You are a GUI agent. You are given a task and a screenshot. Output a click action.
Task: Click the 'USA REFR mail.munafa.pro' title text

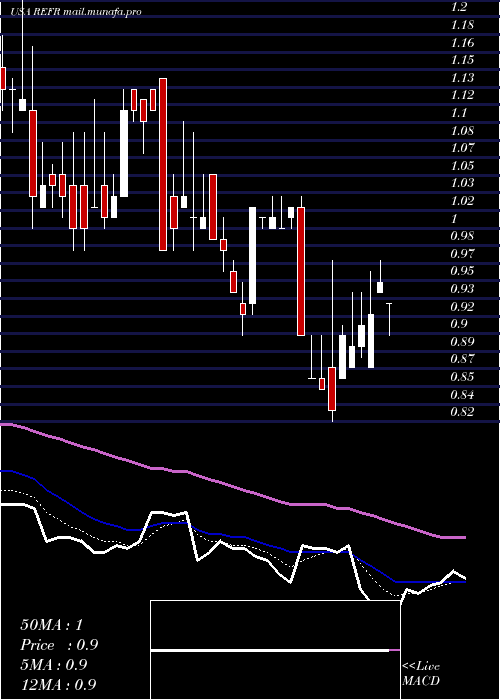click(76, 12)
